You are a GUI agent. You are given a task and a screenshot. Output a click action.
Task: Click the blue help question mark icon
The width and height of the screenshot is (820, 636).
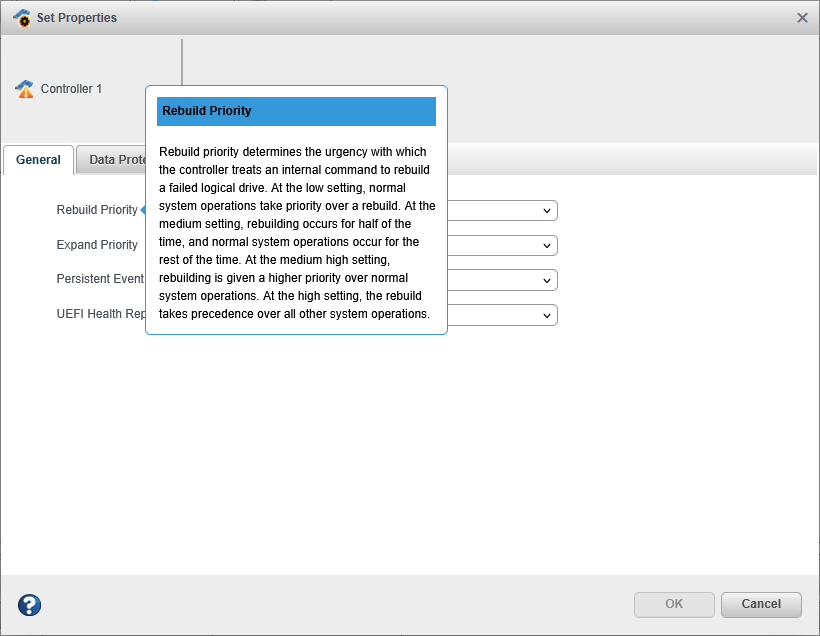(x=30, y=605)
